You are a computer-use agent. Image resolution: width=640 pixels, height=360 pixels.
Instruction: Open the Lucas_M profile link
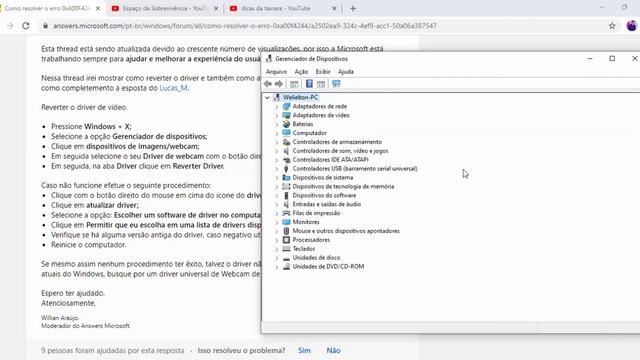click(173, 88)
